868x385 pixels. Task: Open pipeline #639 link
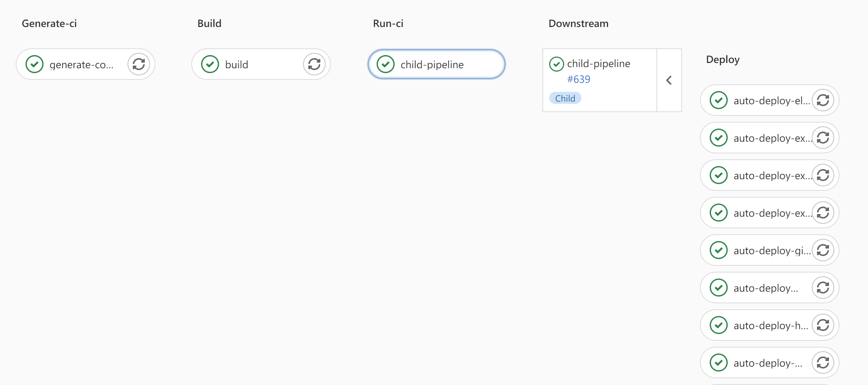click(x=579, y=79)
